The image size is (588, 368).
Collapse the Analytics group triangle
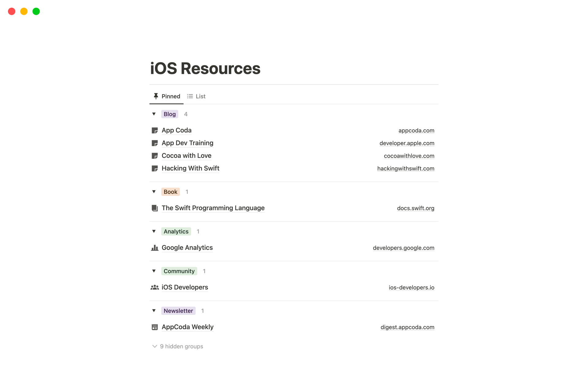(154, 231)
